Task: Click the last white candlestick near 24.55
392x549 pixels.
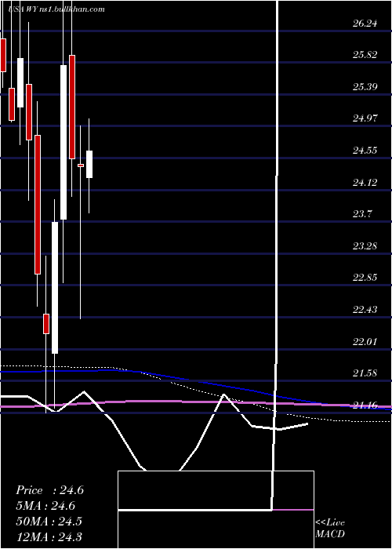Action: click(x=89, y=164)
